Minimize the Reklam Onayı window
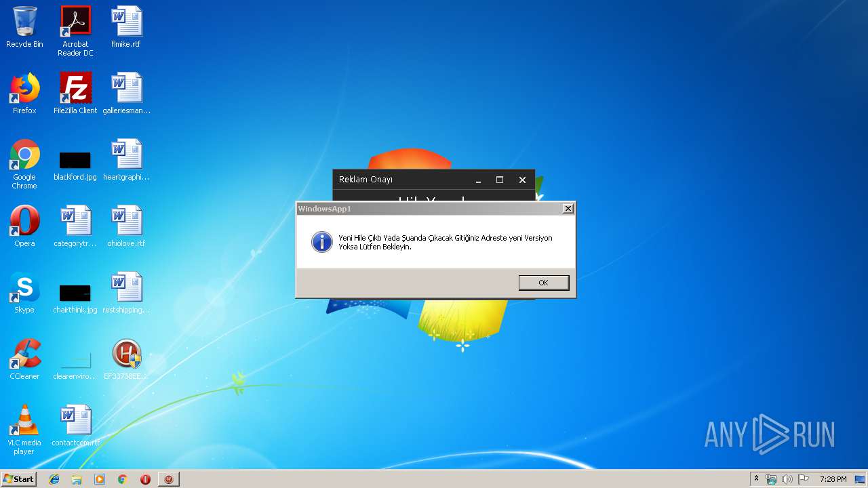 pyautogui.click(x=478, y=180)
